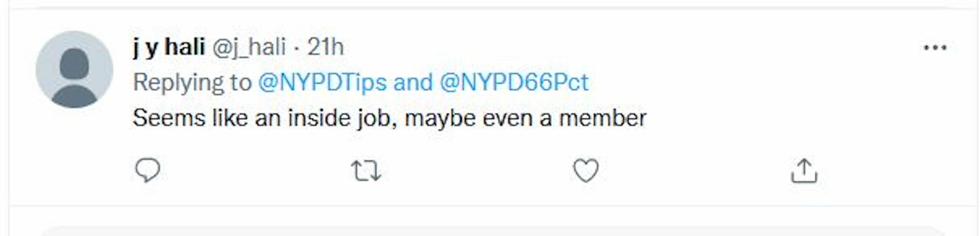
Task: Open the j y hali display name
Action: tap(169, 47)
